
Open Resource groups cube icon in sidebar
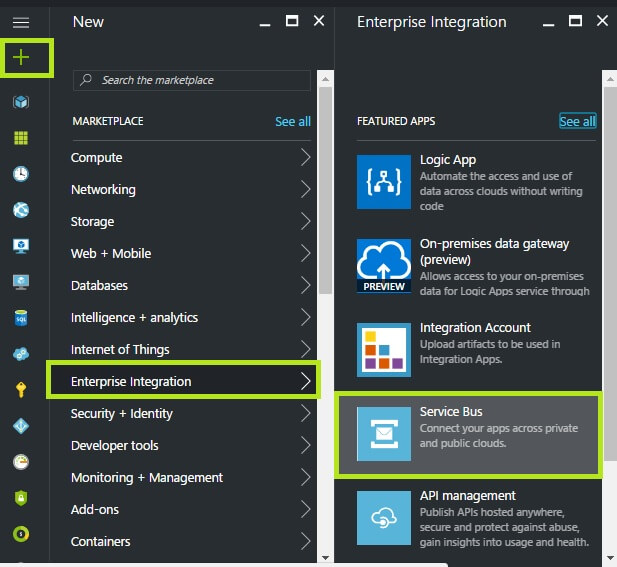click(21, 102)
